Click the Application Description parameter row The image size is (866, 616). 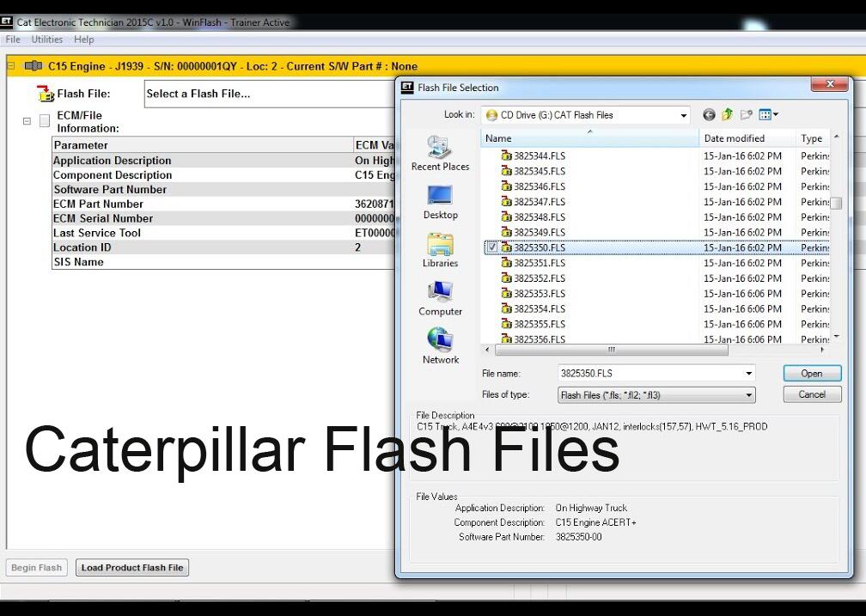pos(223,160)
